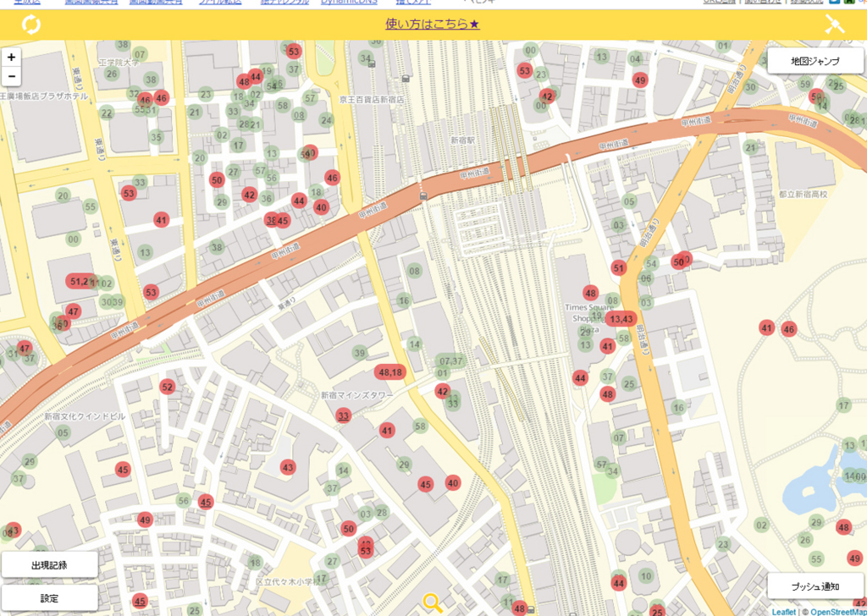Click green 07 marker above 工学院大学 label
The image size is (867, 616).
click(140, 55)
